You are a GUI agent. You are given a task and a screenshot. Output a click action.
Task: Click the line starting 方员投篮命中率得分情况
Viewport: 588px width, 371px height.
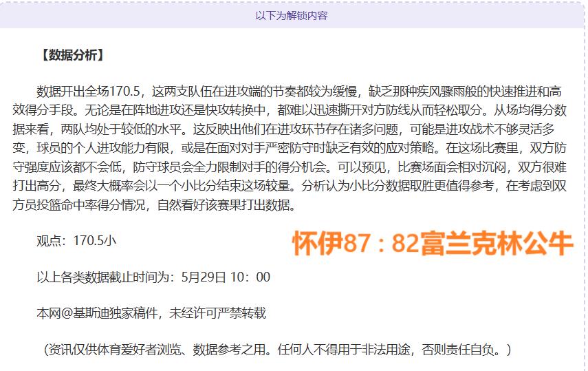[x=154, y=205]
